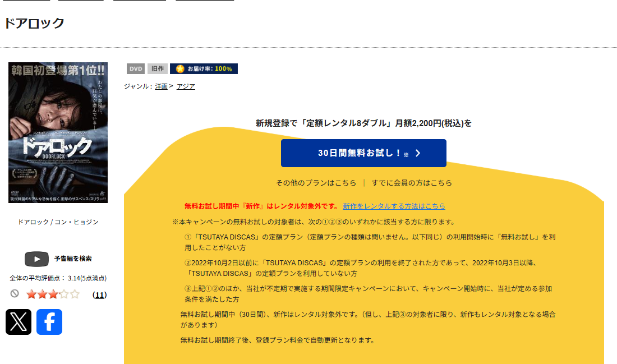Click the 全体の平均評価点 3.14 text

[x=58, y=278]
